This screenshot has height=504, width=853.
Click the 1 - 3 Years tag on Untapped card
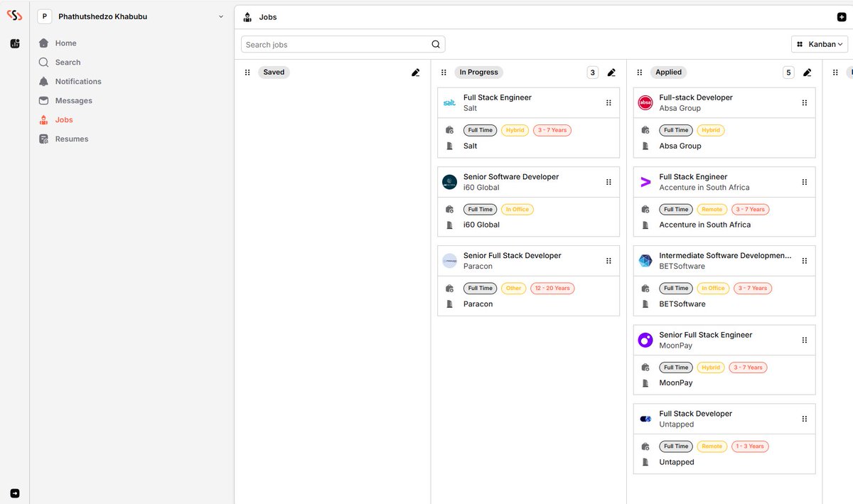click(x=751, y=446)
